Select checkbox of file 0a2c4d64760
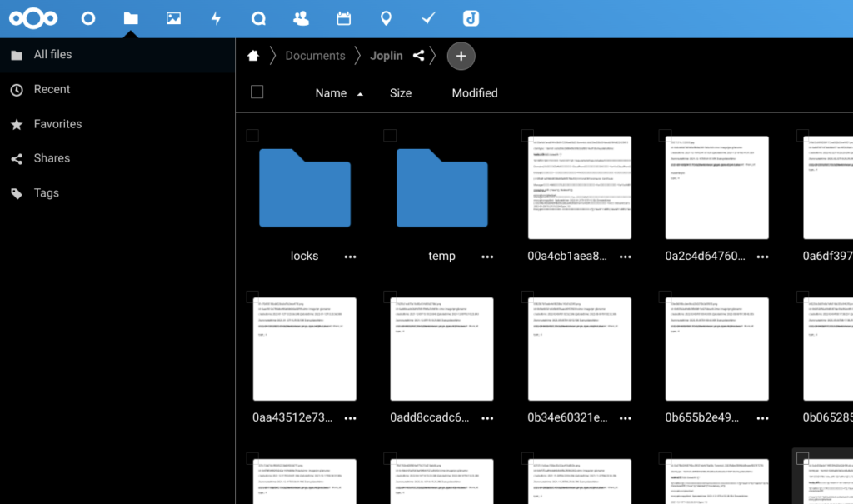The image size is (853, 504). 665,136
